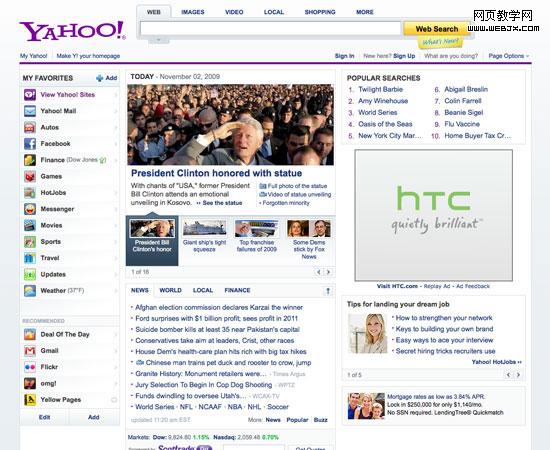Open Make Y! your homepage link
550x450 pixels.
point(88,56)
